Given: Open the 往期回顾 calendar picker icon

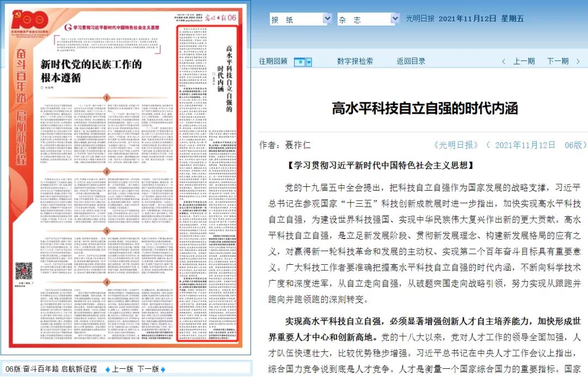Looking at the screenshot, I should click(x=299, y=62).
